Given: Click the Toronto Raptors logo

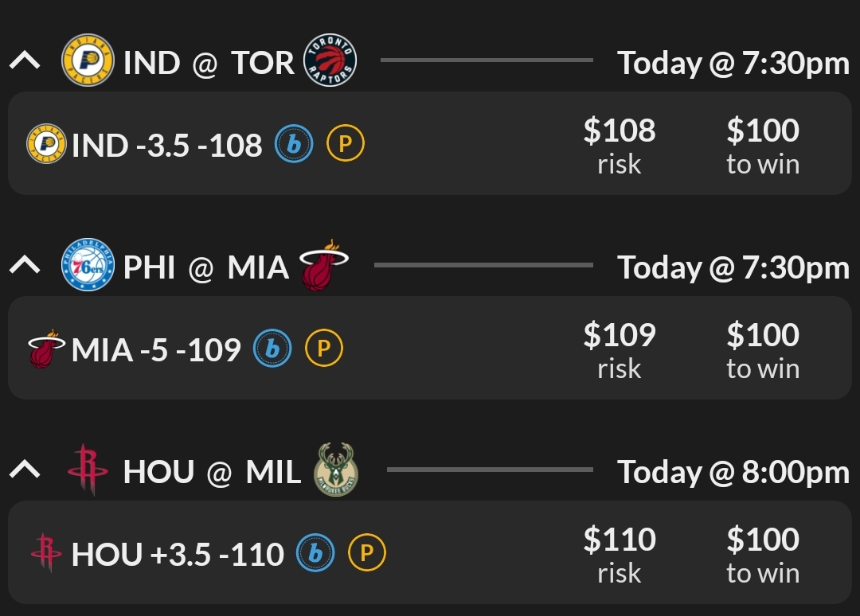Looking at the screenshot, I should [330, 61].
